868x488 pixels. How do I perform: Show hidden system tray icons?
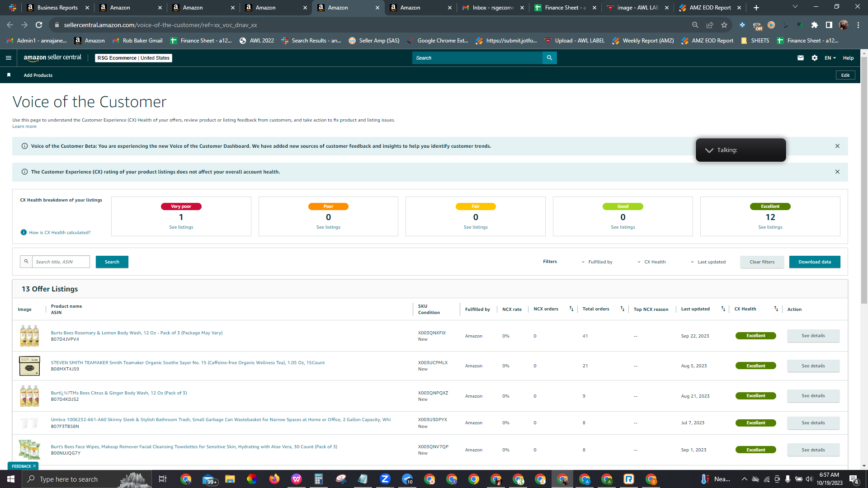(744, 479)
